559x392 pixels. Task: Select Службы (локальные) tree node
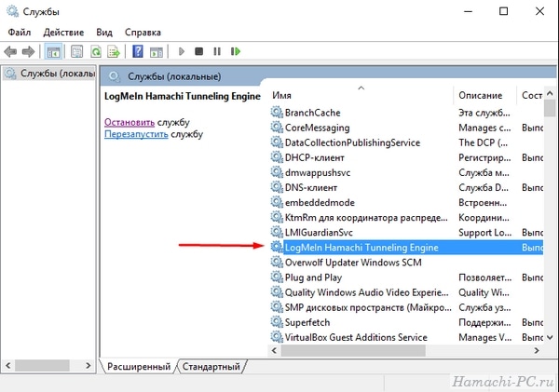point(50,74)
